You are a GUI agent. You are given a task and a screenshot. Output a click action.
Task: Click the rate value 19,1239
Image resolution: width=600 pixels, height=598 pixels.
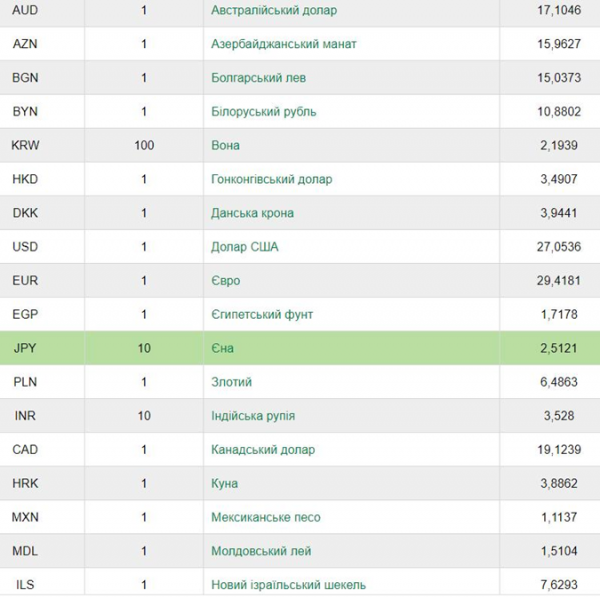coord(559,450)
